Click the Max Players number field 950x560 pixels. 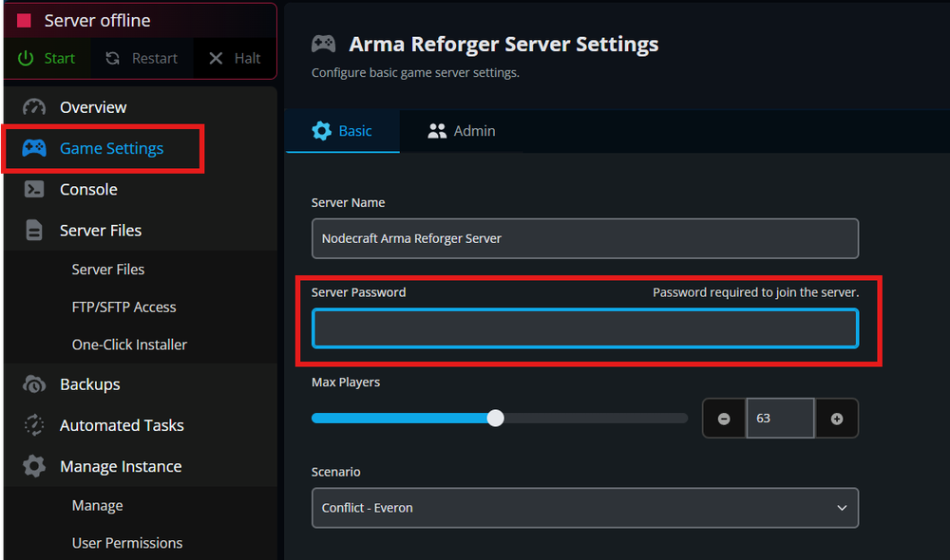tap(780, 419)
